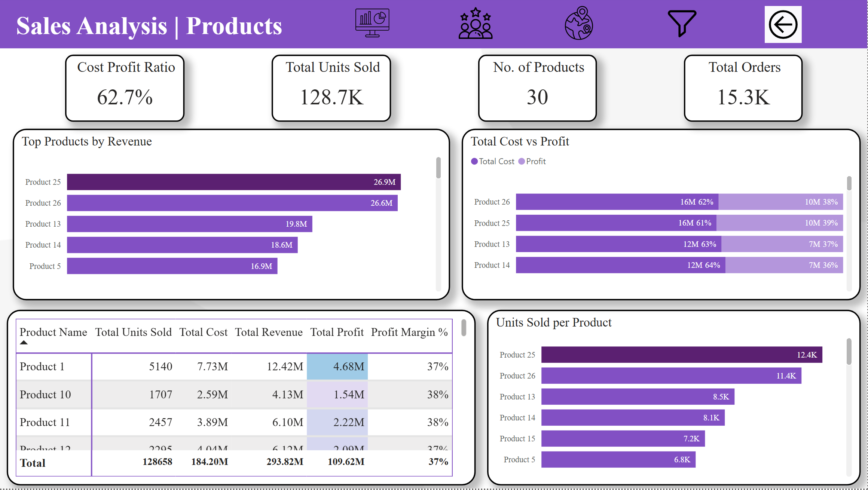Click Total Cost legend purple dot

coord(474,161)
